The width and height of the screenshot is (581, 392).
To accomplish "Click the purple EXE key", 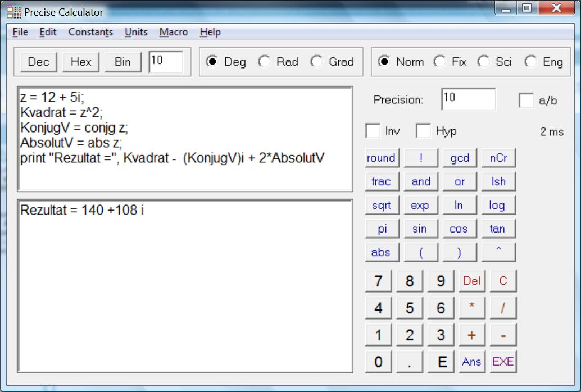I will point(502,361).
